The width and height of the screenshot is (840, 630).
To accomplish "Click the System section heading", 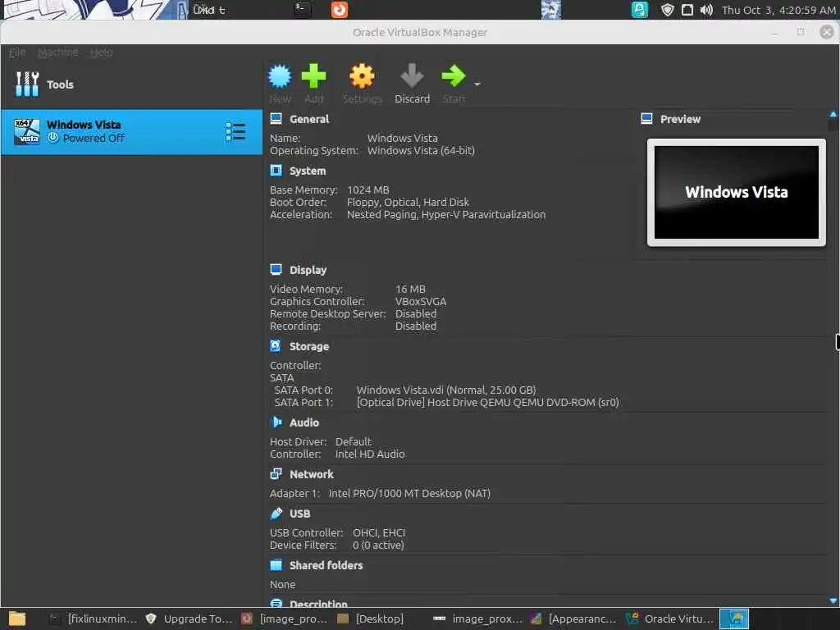I will click(308, 171).
